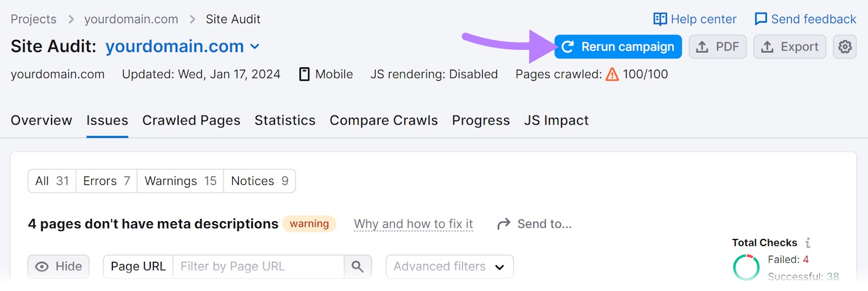Click the Rerun campaign button
This screenshot has width=868, height=291.
click(x=618, y=47)
